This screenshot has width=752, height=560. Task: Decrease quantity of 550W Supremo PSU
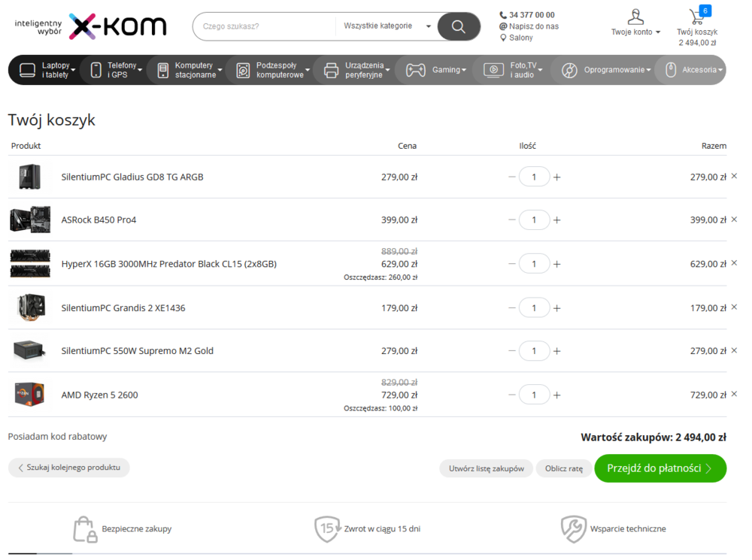click(512, 352)
